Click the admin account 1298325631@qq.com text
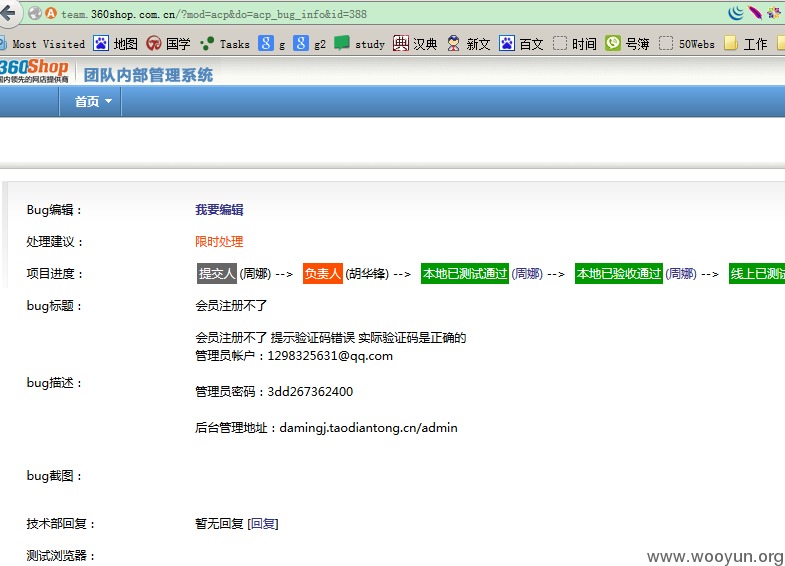 330,356
